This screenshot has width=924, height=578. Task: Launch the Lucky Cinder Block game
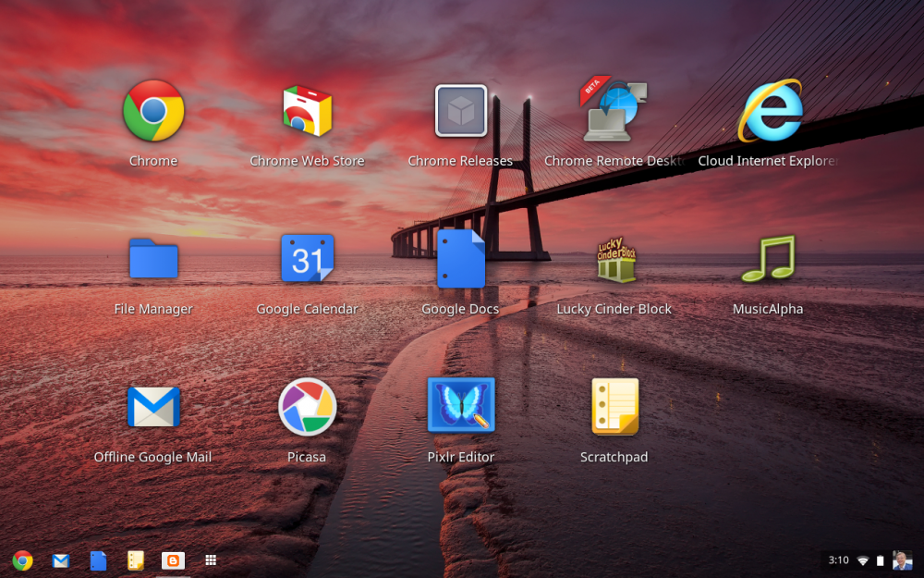[614, 261]
